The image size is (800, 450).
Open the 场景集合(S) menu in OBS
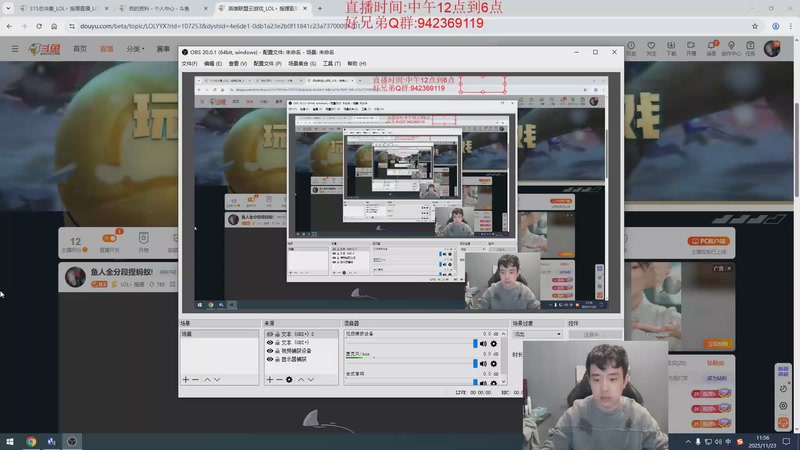(302, 64)
